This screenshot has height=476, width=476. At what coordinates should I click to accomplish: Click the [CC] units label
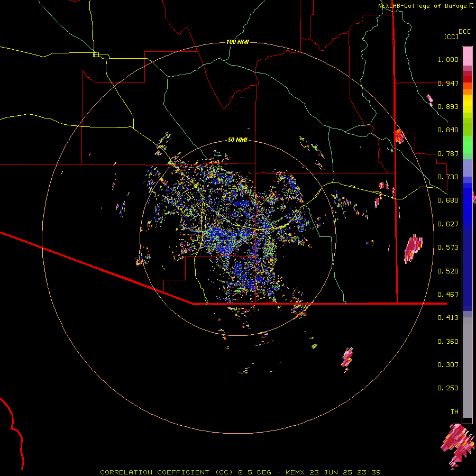(x=451, y=36)
